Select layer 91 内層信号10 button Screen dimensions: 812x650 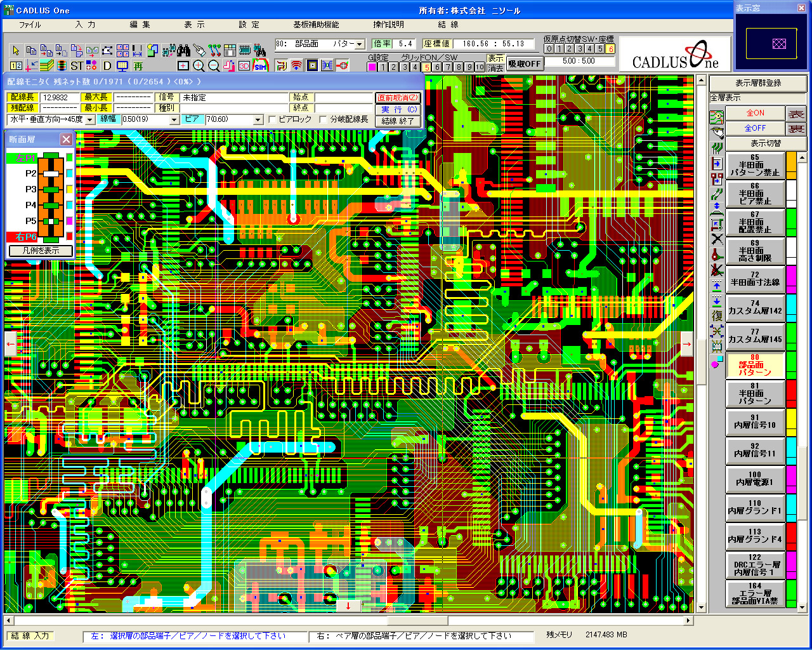click(755, 422)
